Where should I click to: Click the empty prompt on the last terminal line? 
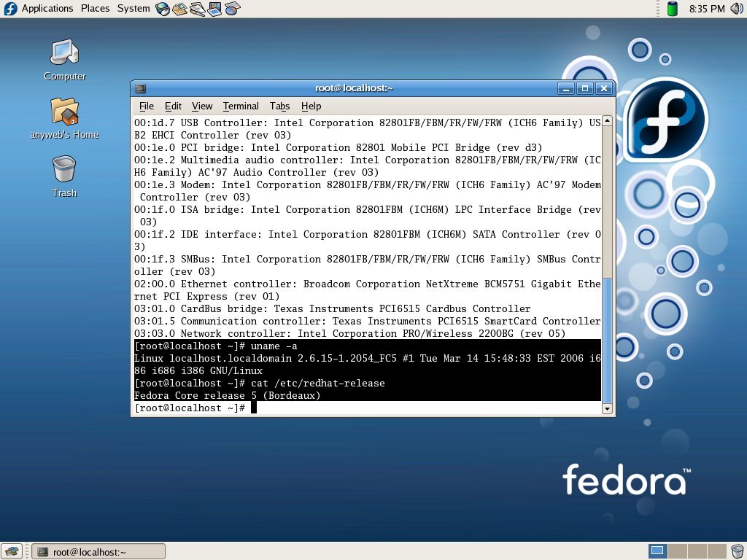(x=196, y=408)
